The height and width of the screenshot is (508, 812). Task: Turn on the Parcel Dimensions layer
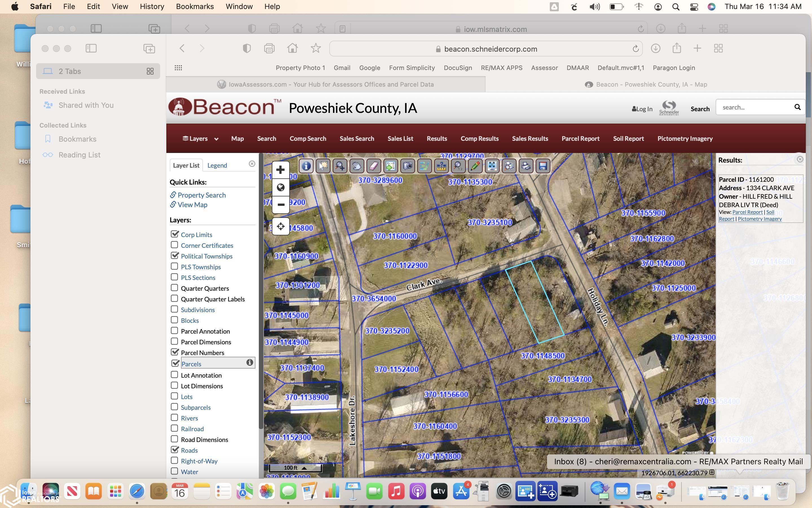(x=175, y=341)
